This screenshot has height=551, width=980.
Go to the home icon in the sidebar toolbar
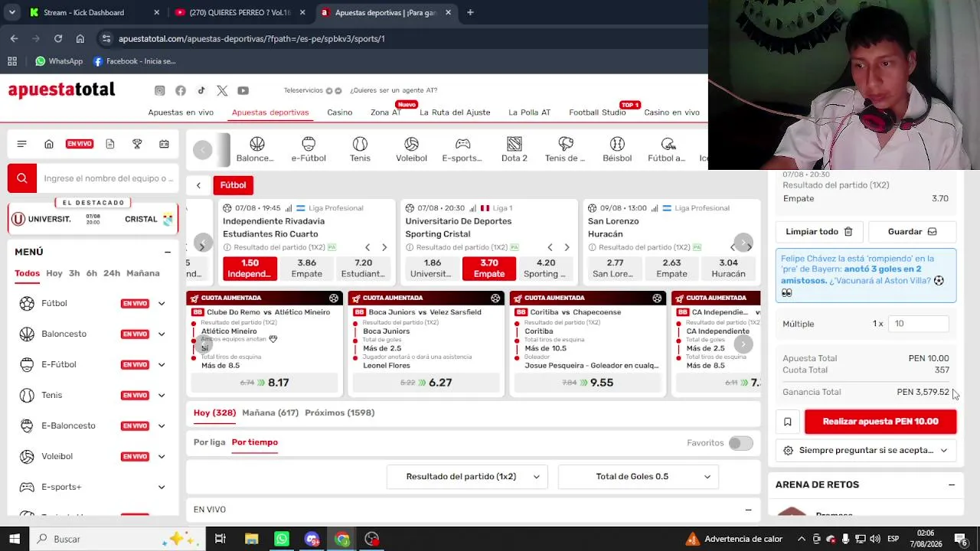coord(49,144)
